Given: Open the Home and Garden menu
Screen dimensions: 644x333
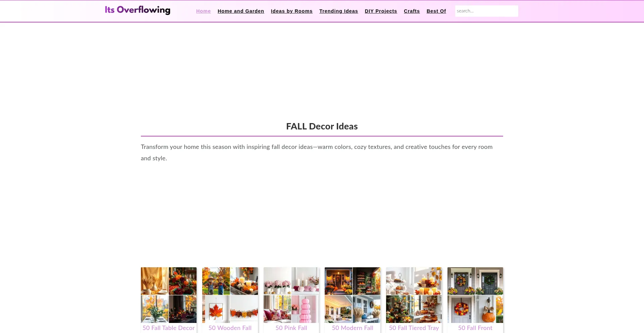Looking at the screenshot, I should (241, 11).
